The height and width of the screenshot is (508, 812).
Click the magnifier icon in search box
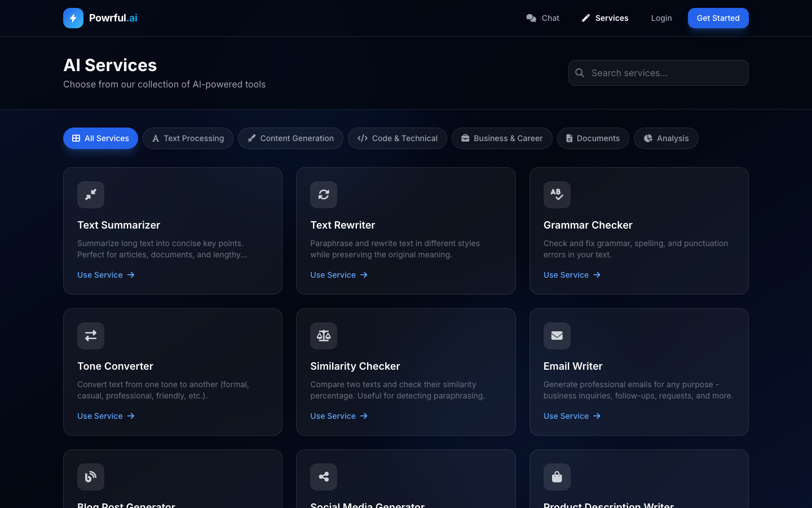click(x=580, y=73)
